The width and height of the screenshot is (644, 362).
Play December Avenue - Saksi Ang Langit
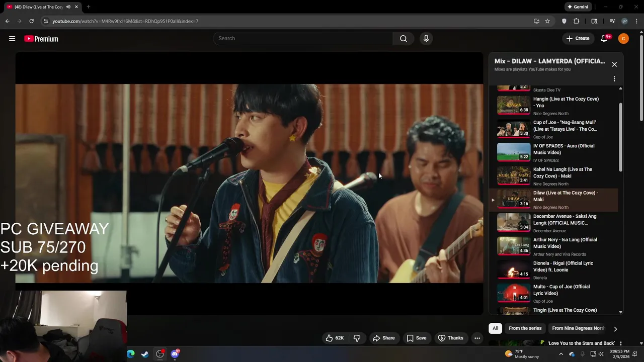pos(553,223)
